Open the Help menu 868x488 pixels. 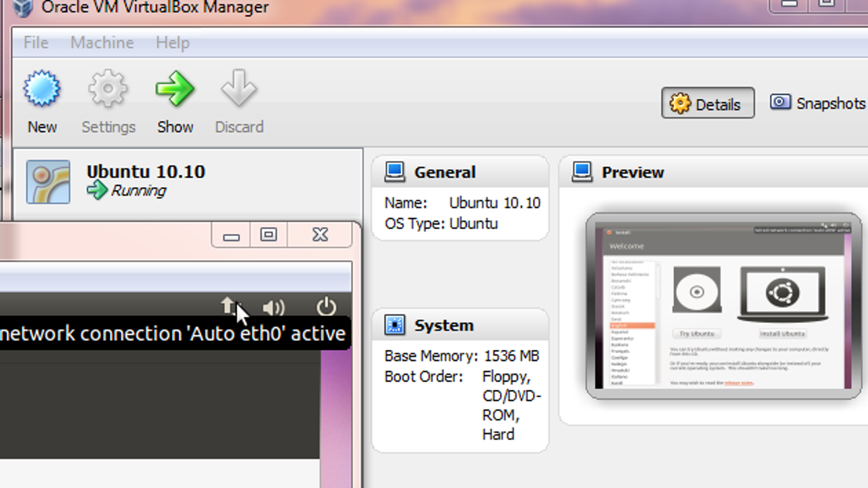click(x=173, y=42)
